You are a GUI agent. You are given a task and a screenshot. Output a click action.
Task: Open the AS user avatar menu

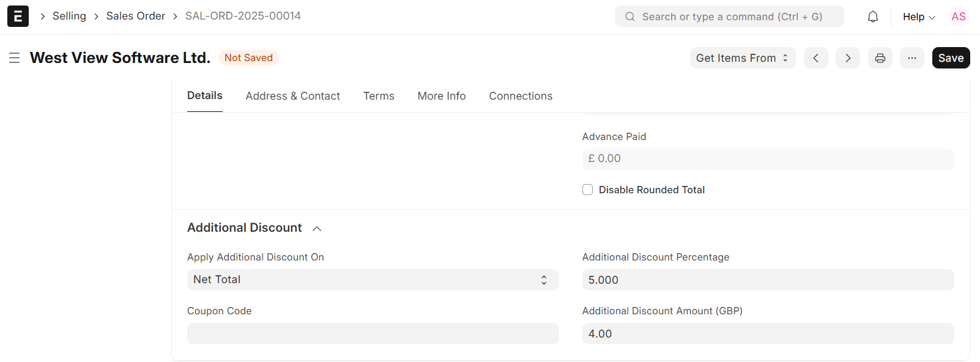pyautogui.click(x=958, y=17)
